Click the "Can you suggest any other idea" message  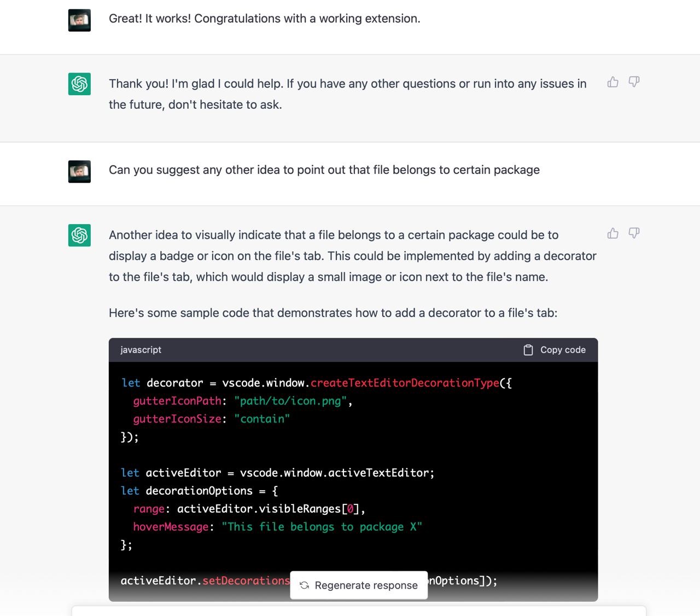[x=324, y=170]
